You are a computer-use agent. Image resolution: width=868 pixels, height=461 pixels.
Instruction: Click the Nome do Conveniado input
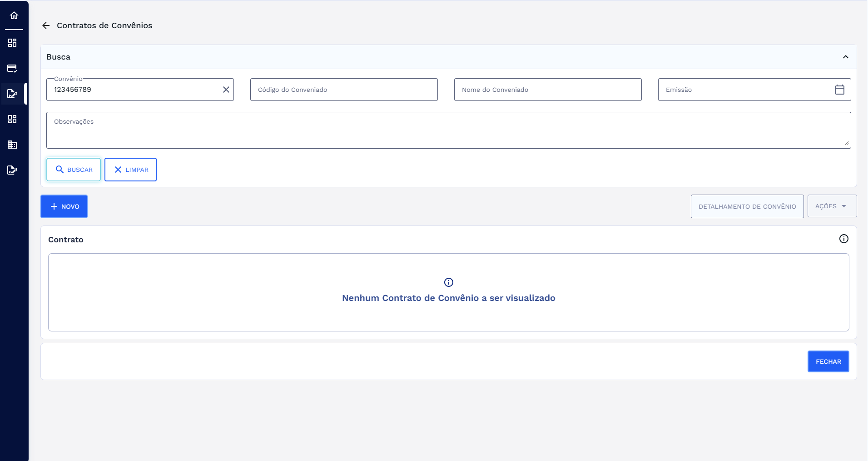pos(547,90)
